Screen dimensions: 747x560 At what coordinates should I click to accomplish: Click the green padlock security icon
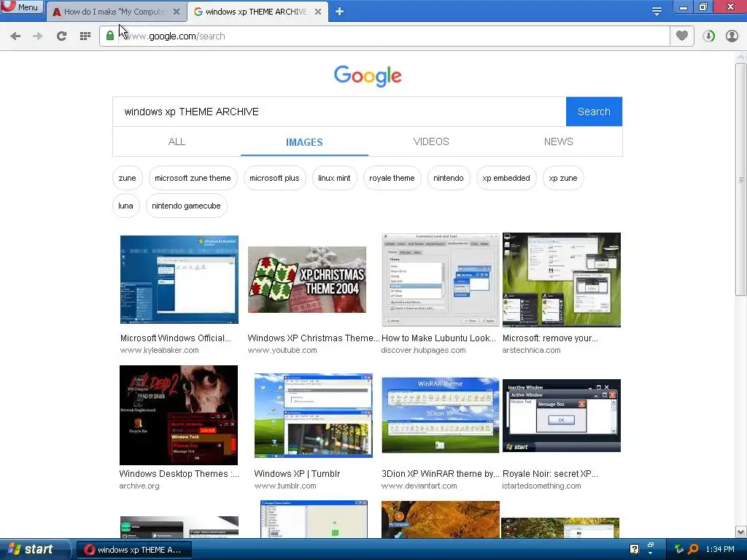[x=110, y=36]
